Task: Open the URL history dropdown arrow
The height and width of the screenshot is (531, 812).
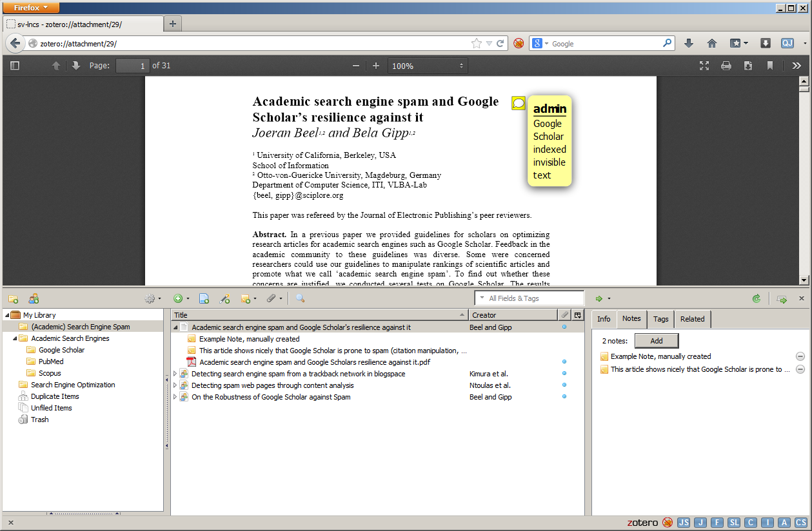Action: click(x=489, y=44)
